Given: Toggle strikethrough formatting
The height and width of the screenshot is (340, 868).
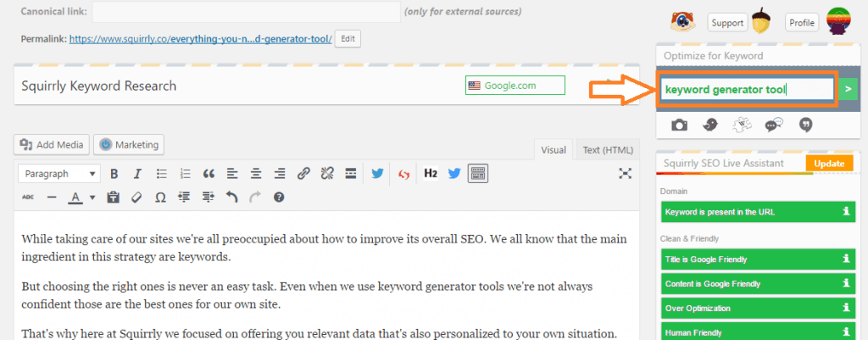Looking at the screenshot, I should coord(28,198).
